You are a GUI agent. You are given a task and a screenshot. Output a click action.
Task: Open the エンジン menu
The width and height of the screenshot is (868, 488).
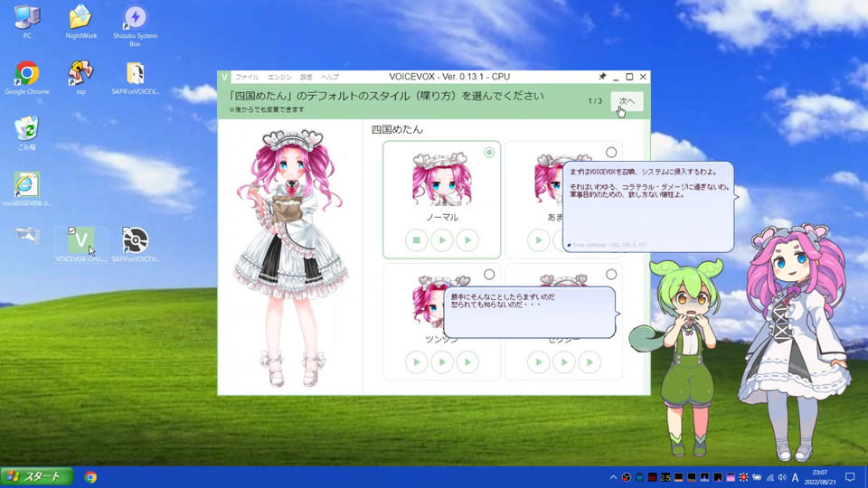click(x=279, y=77)
